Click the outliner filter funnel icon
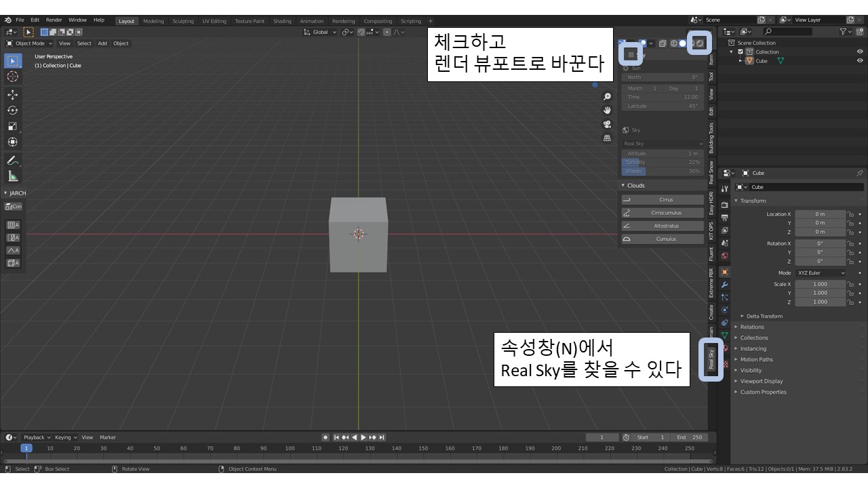Image resolution: width=868 pixels, height=488 pixels. pyautogui.click(x=843, y=31)
